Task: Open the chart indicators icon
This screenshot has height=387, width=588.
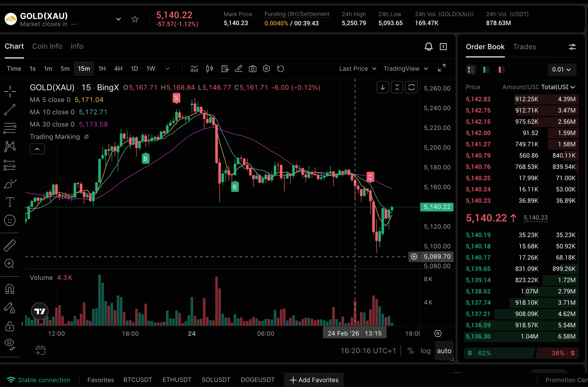Action: (194, 69)
